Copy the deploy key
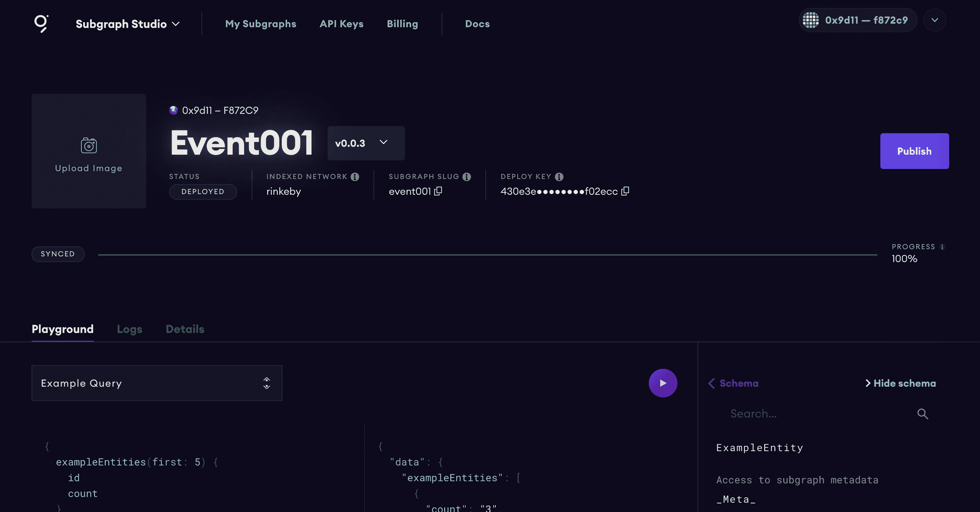The height and width of the screenshot is (512, 980). (625, 191)
